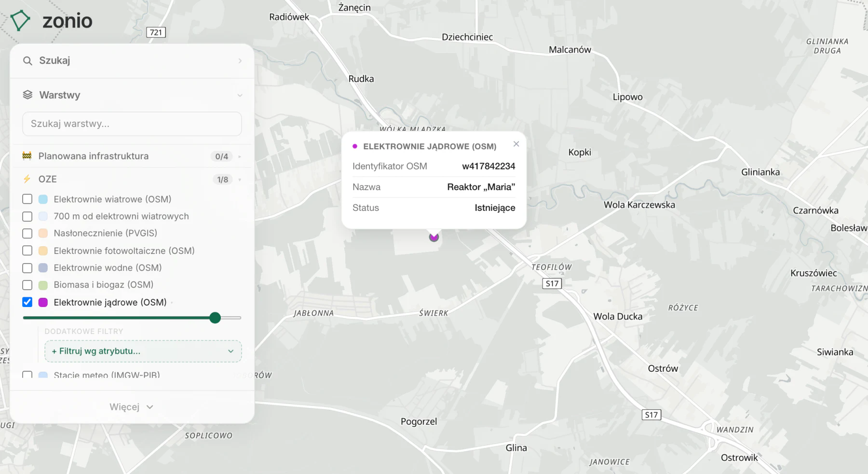Click the magenta dot in popup header
The width and height of the screenshot is (868, 474).
pos(355,146)
